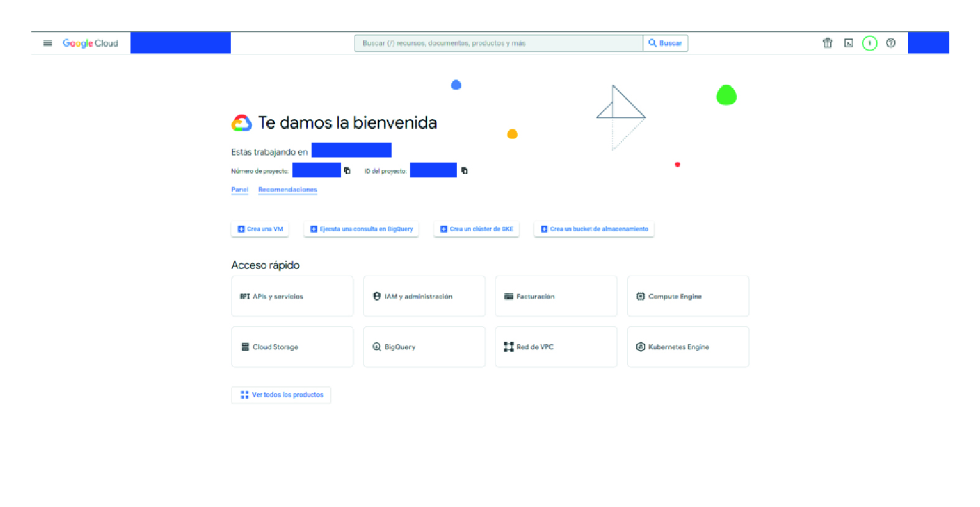The width and height of the screenshot is (980, 507).
Task: Click Ver todos los productos button
Action: [281, 395]
